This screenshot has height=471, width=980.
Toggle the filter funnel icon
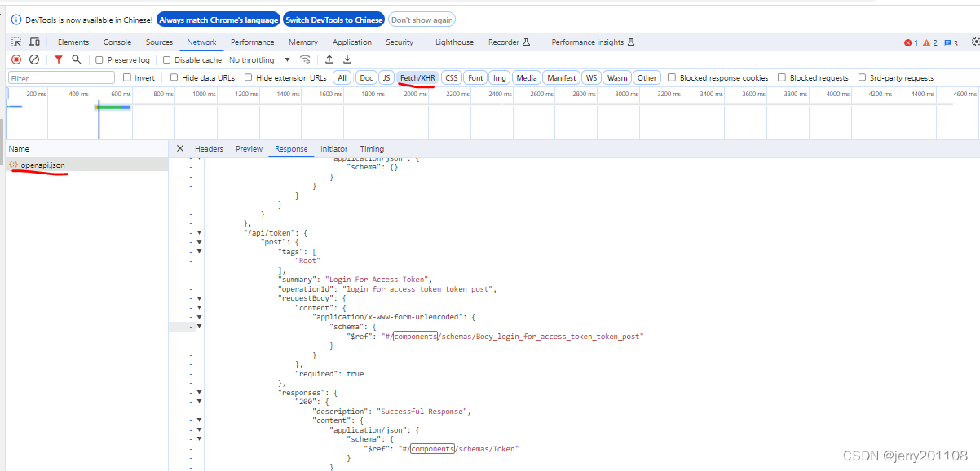pos(58,59)
